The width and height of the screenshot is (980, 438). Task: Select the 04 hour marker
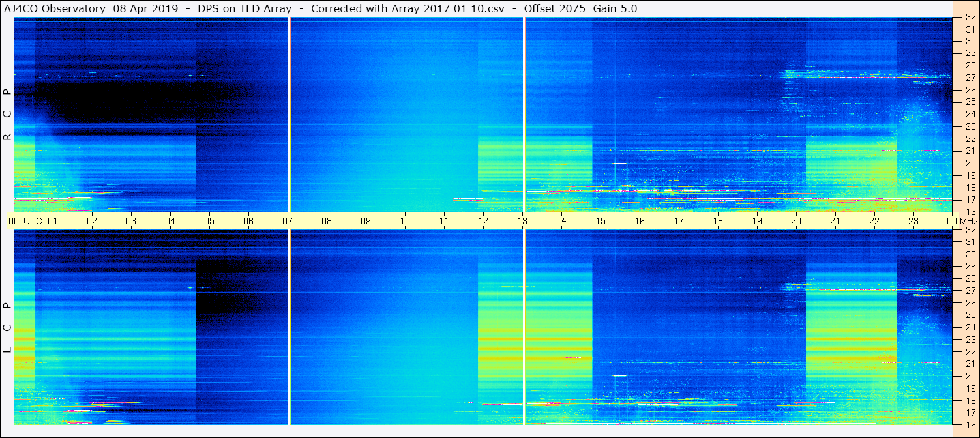170,221
